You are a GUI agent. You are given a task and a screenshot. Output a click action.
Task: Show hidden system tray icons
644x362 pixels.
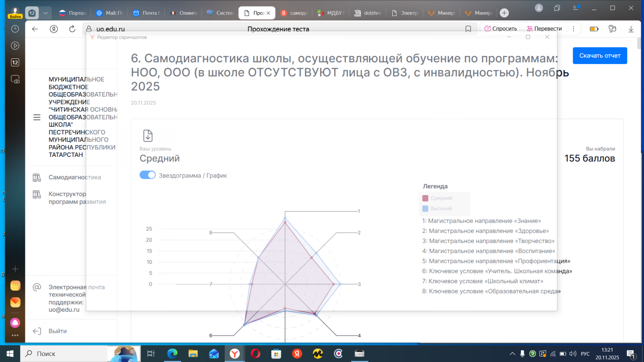click(x=512, y=354)
